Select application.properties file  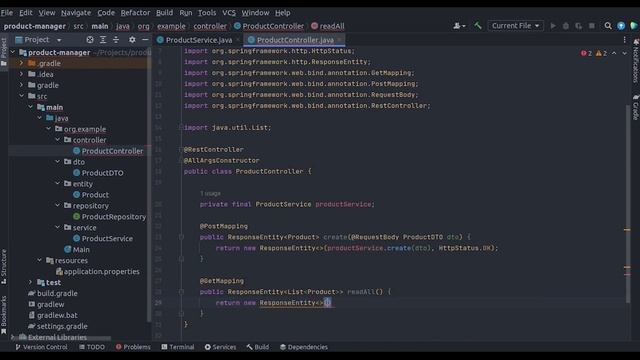pyautogui.click(x=98, y=271)
